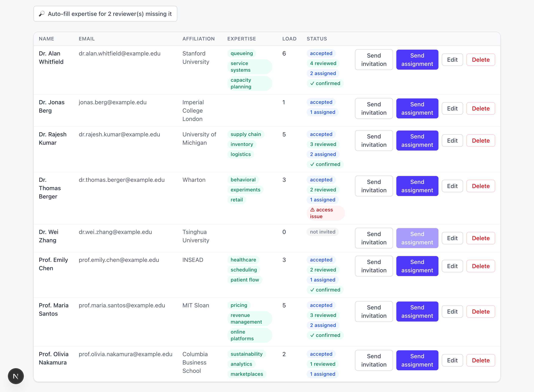Delete Prof. Emily Chen
This screenshot has width=534, height=392.
click(480, 266)
